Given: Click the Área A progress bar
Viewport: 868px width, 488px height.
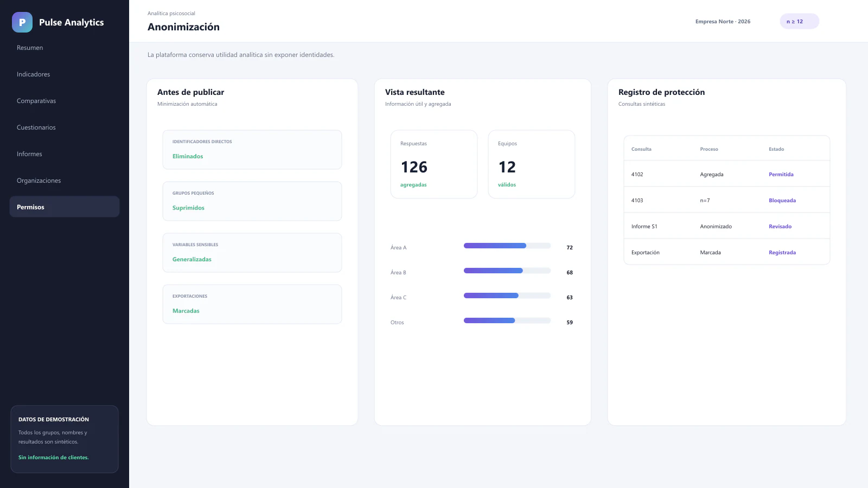Looking at the screenshot, I should [x=507, y=246].
